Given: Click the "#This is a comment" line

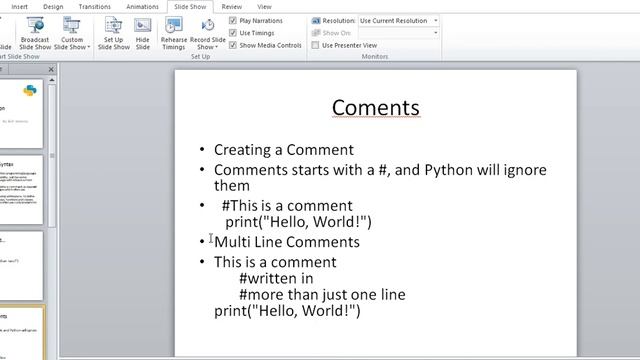Looking at the screenshot, I should point(287,206).
